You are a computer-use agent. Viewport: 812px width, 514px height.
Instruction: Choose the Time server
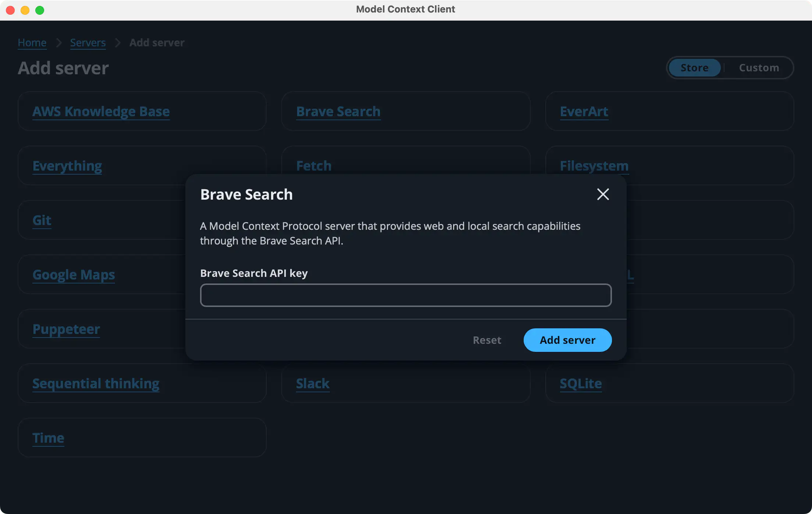click(x=48, y=438)
